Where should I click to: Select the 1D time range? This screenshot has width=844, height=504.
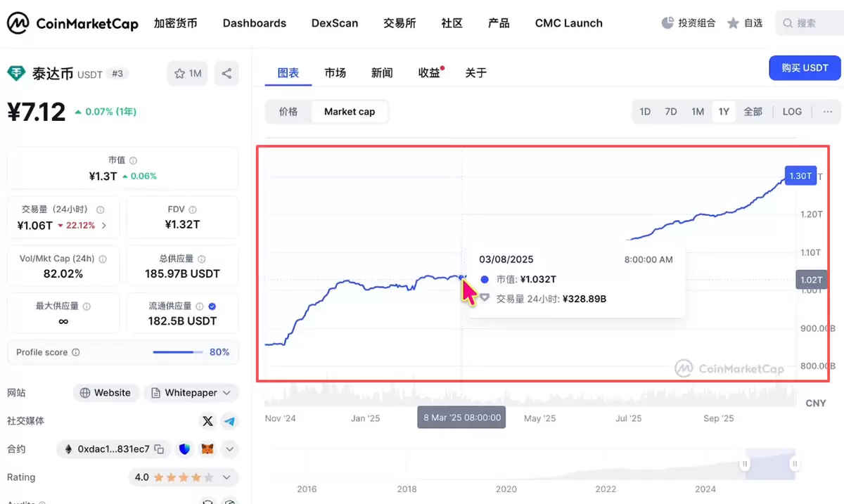[x=645, y=111]
